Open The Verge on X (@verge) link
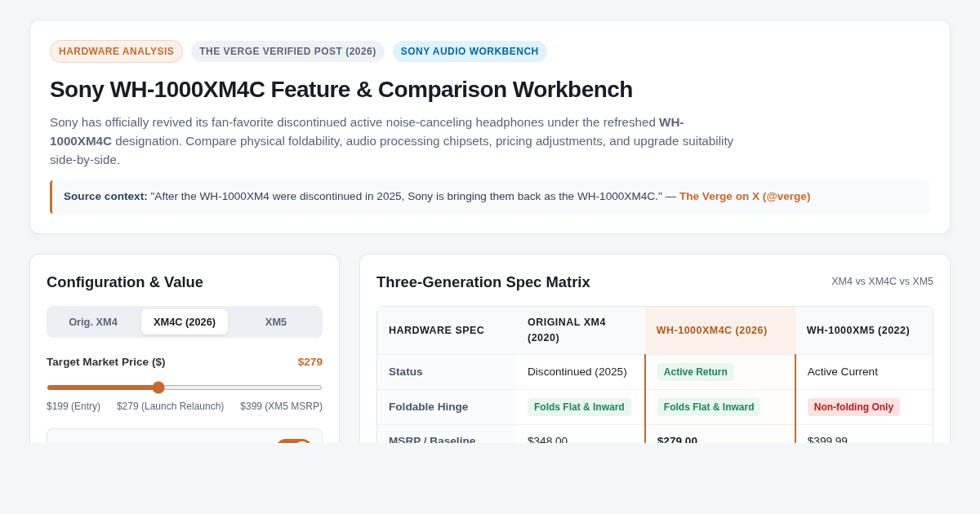 [x=745, y=197]
